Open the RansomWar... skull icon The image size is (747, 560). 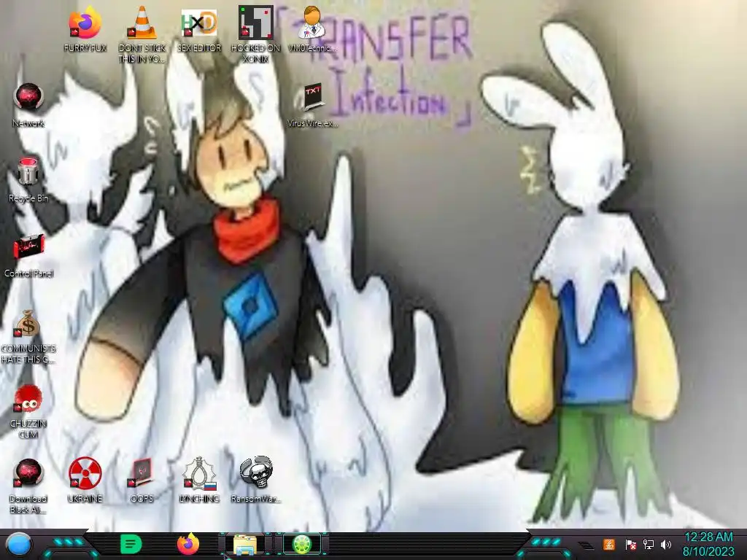click(x=256, y=480)
